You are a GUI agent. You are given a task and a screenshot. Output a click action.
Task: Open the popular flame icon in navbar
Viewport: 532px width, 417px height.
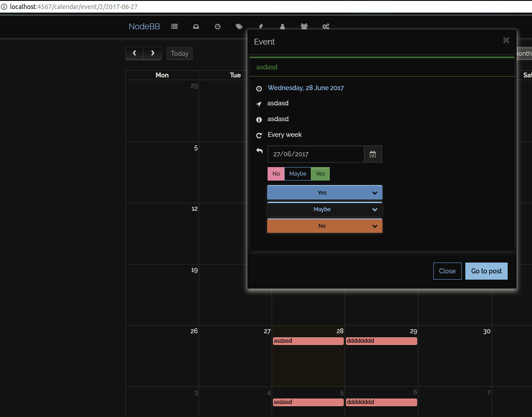[x=261, y=27]
